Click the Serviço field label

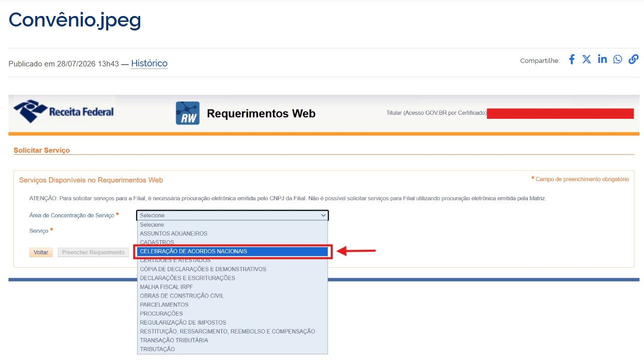pyautogui.click(x=39, y=231)
